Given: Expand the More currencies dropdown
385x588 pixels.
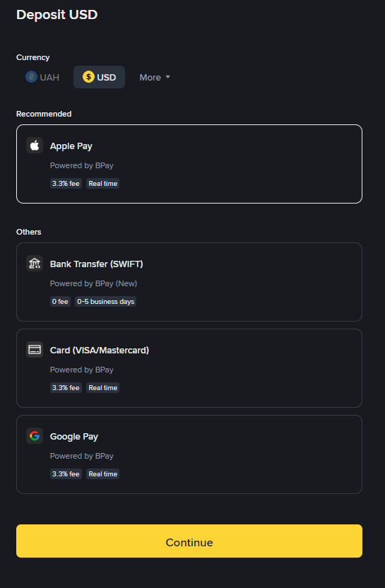Looking at the screenshot, I should tap(155, 77).
